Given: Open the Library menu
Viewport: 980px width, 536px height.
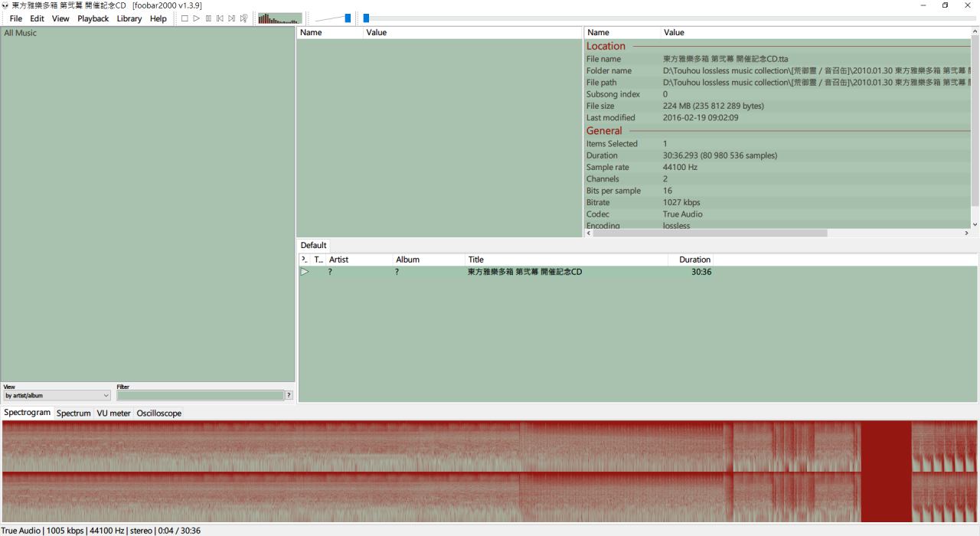Looking at the screenshot, I should pyautogui.click(x=129, y=18).
